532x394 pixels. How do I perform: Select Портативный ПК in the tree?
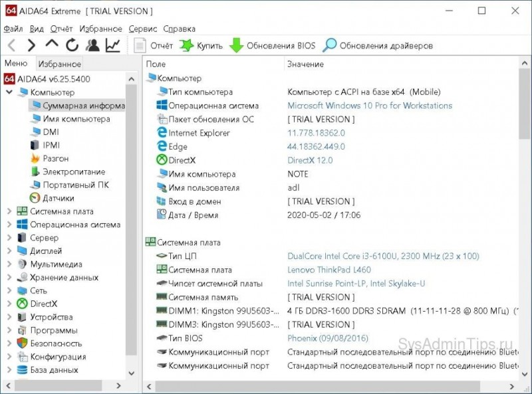coord(70,185)
